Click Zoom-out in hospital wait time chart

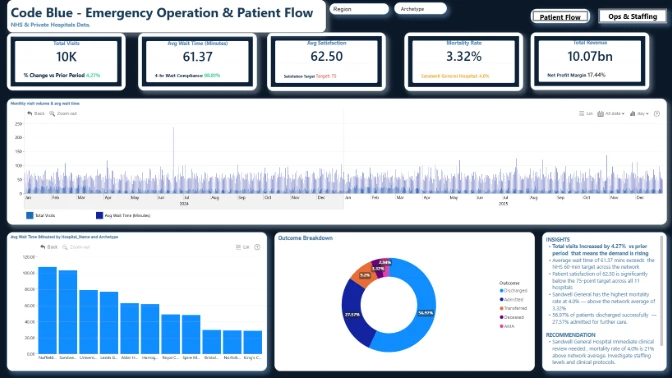(76, 247)
